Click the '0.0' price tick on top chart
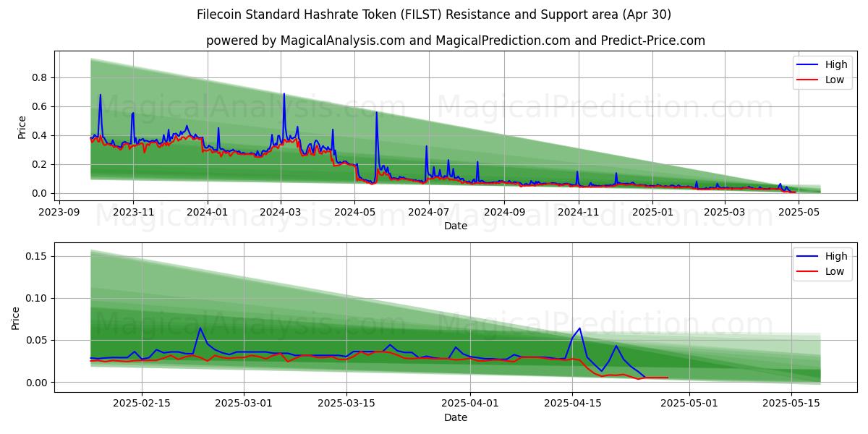The image size is (868, 434). pos(40,193)
